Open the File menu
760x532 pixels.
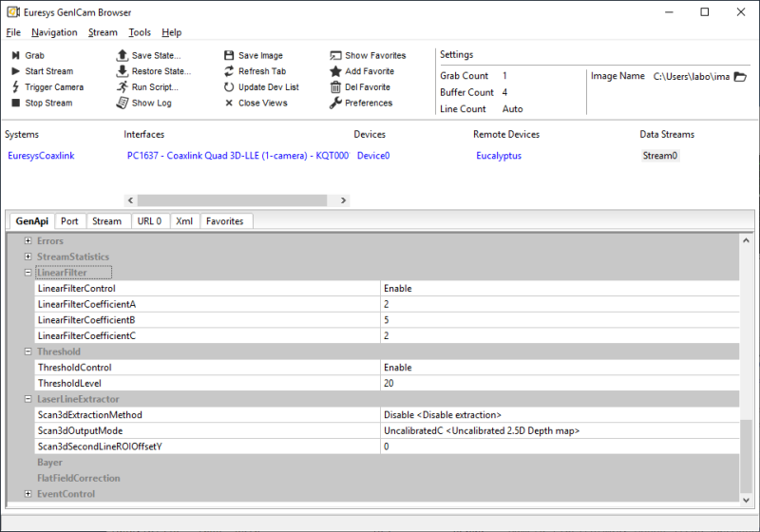pos(13,32)
